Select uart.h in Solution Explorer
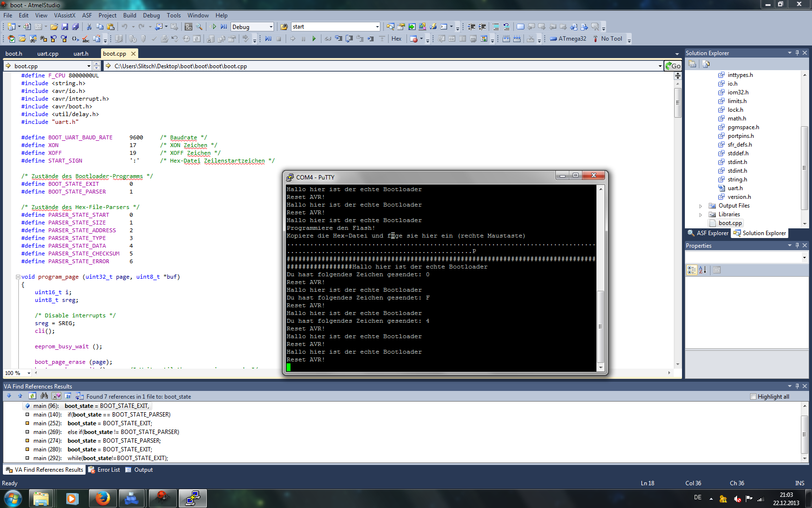The width and height of the screenshot is (812, 508). pyautogui.click(x=735, y=188)
